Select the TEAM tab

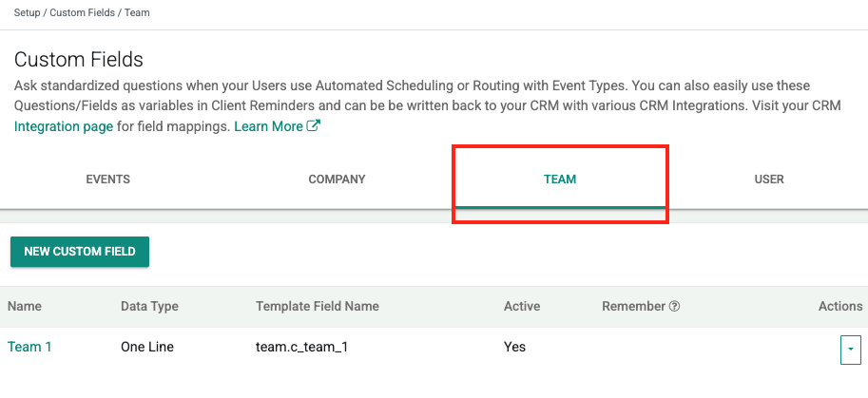point(560,180)
